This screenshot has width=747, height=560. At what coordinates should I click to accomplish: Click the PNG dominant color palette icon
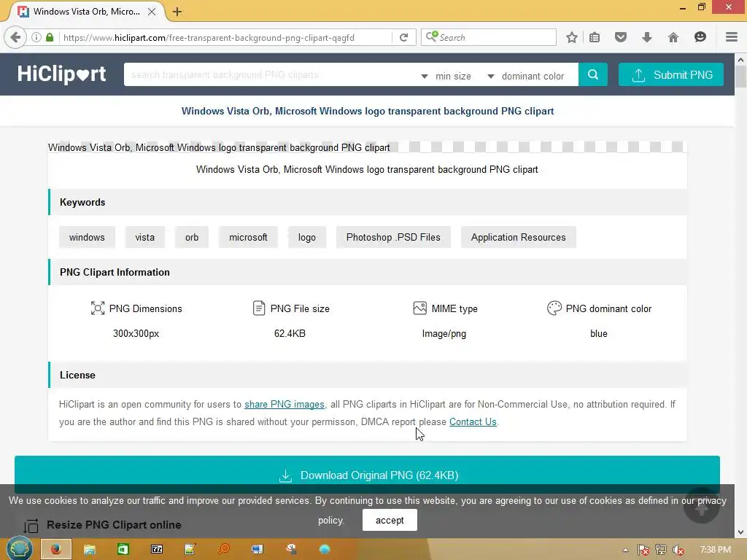[x=554, y=308]
